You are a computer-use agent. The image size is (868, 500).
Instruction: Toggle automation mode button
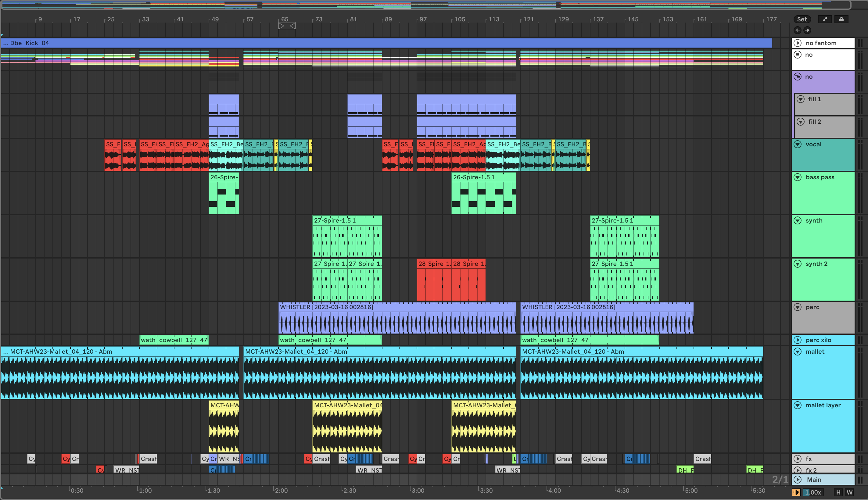click(x=825, y=19)
